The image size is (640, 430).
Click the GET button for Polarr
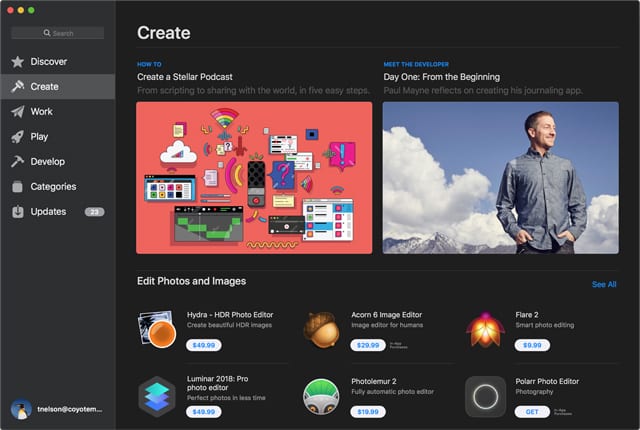tap(531, 411)
